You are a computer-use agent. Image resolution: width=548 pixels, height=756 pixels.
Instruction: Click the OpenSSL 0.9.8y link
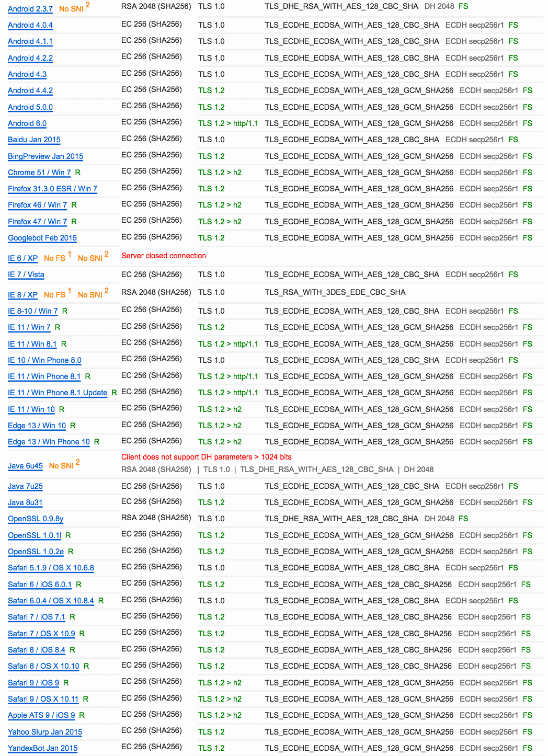(36, 519)
